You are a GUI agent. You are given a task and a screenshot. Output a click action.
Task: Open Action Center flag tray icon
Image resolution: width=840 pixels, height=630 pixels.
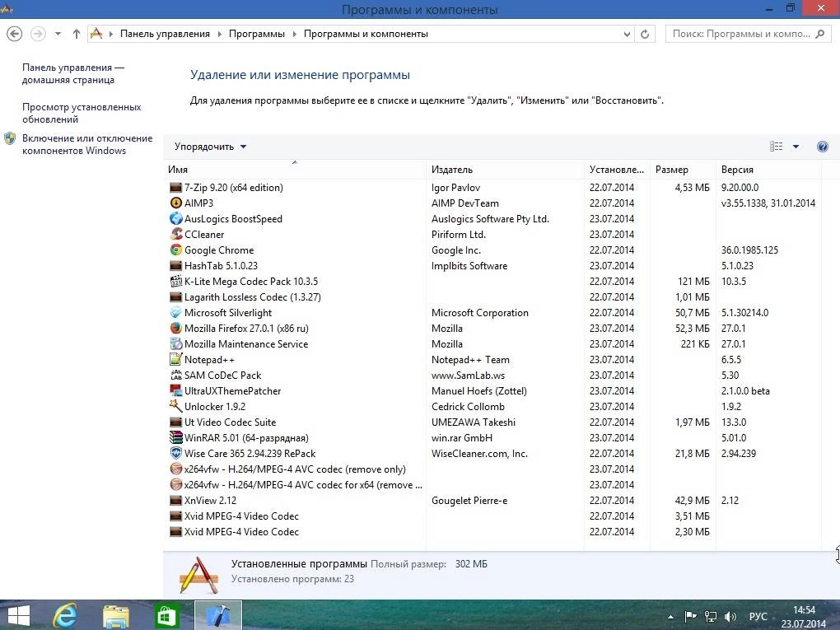(691, 617)
